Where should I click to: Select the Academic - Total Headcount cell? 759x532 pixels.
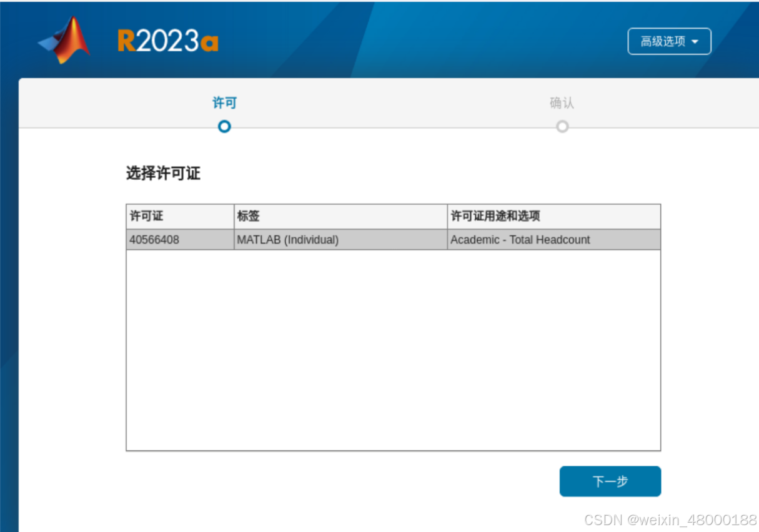pos(553,240)
